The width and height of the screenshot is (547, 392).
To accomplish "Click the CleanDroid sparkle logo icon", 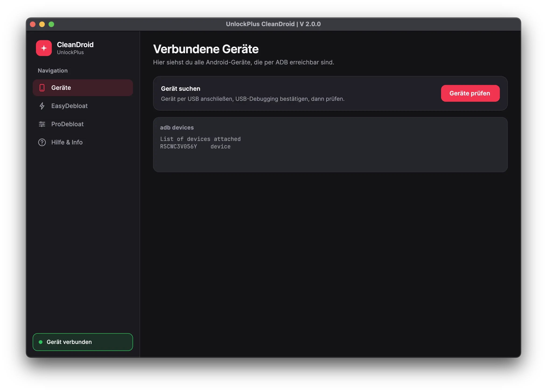I will tap(44, 48).
